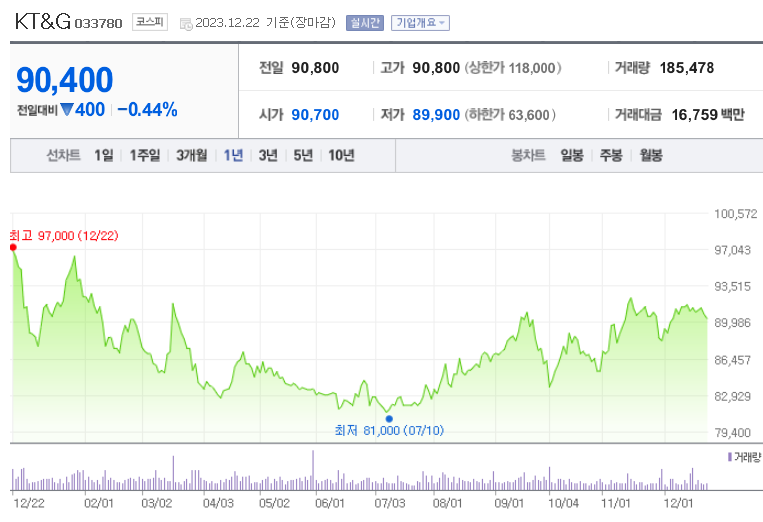Show the 10년 chart range
The width and height of the screenshot is (763, 522).
click(x=341, y=155)
